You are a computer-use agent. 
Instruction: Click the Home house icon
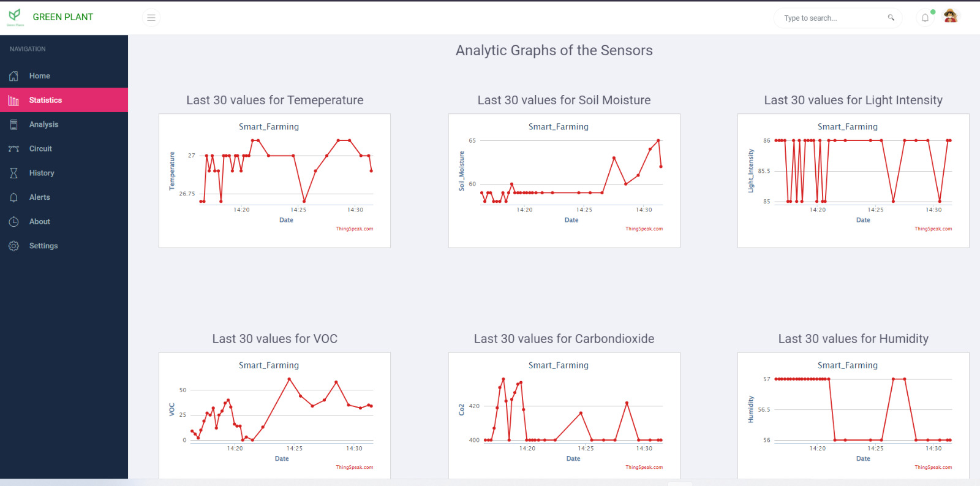pyautogui.click(x=13, y=76)
